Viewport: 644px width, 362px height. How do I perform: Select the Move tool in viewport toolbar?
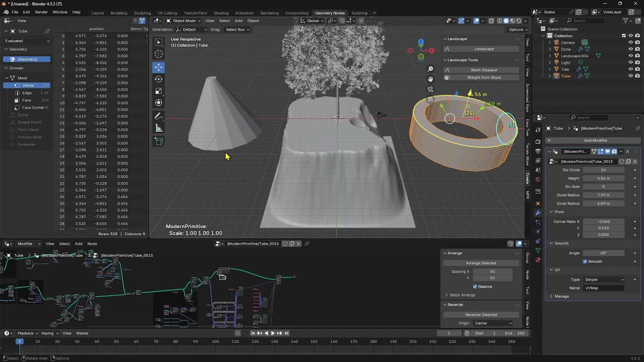[158, 67]
